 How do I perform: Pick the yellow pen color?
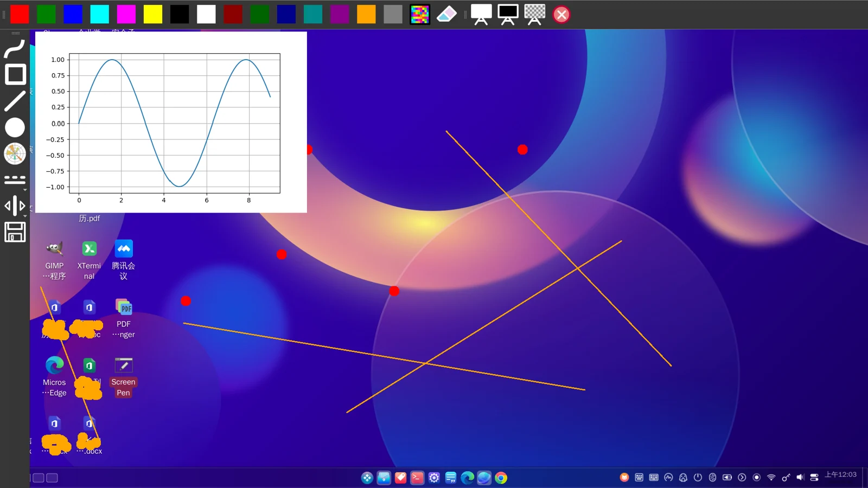click(153, 14)
